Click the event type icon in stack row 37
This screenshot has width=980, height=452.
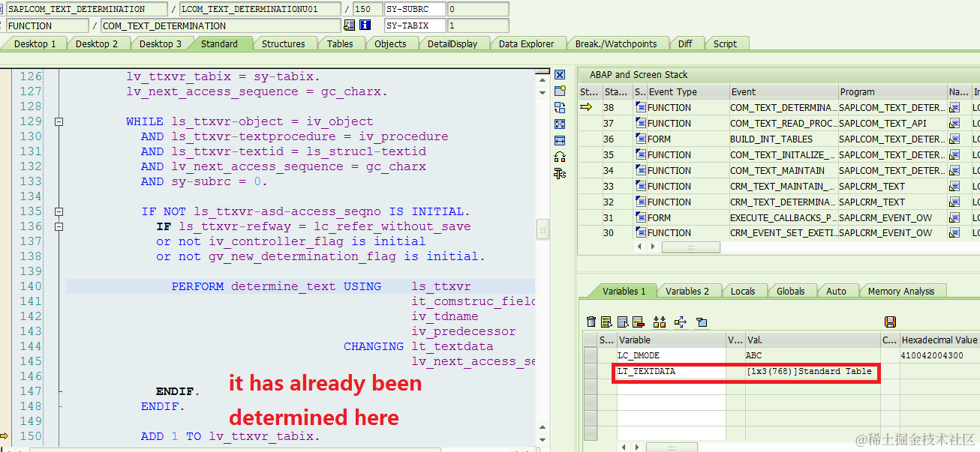pos(640,124)
